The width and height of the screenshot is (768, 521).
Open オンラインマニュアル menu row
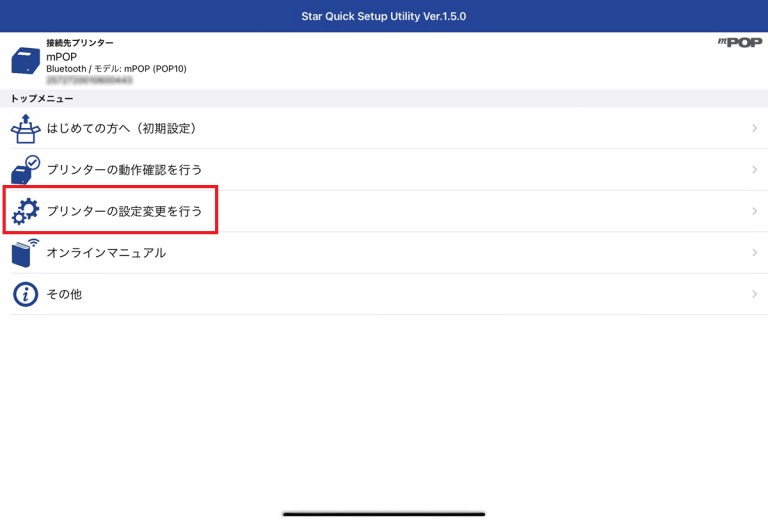click(384, 253)
